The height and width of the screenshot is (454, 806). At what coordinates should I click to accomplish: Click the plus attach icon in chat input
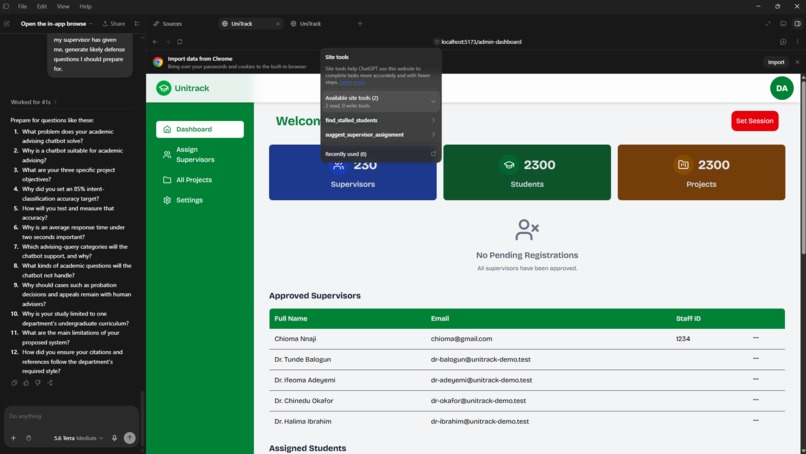tap(13, 438)
